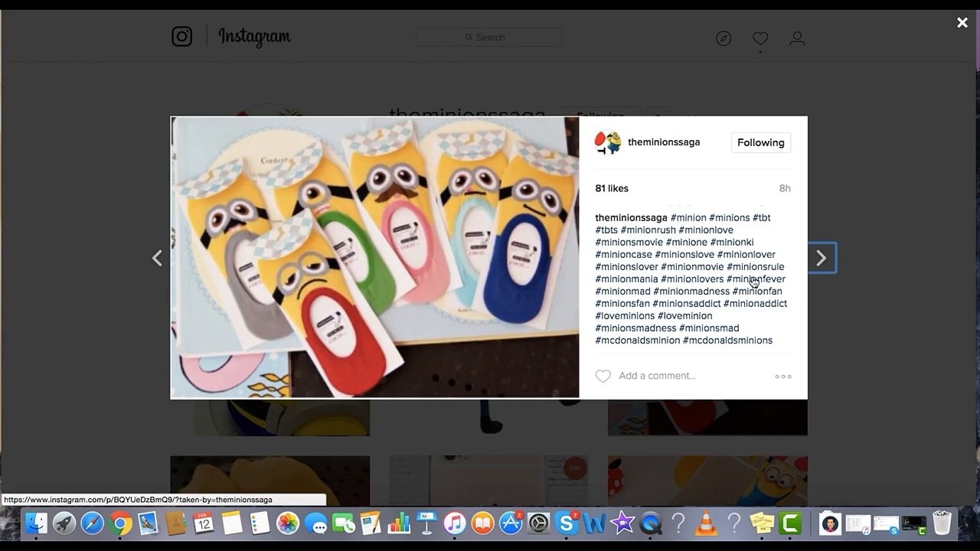Open Numbers from the Dock
980x551 pixels.
[400, 523]
